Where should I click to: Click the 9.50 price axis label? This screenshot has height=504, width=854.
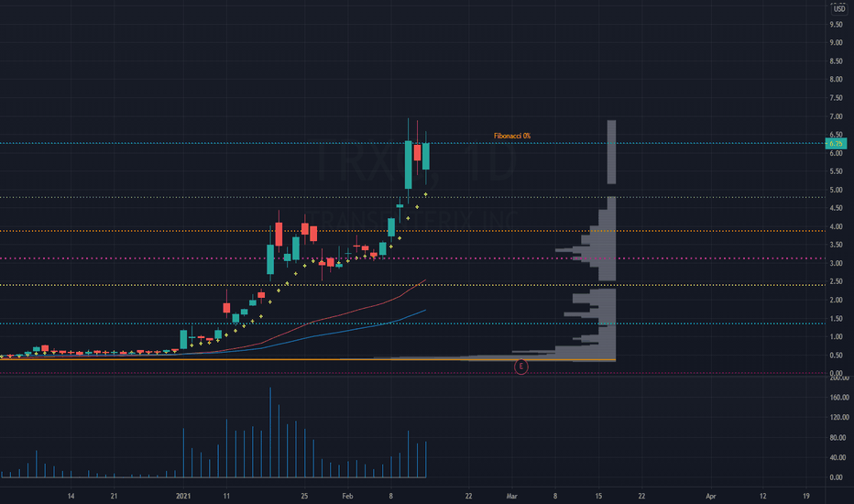point(836,25)
